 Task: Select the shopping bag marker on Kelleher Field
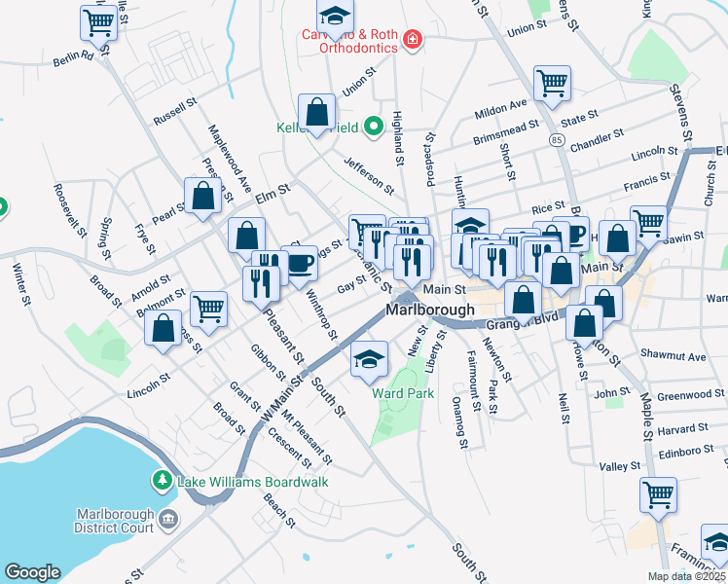(316, 115)
